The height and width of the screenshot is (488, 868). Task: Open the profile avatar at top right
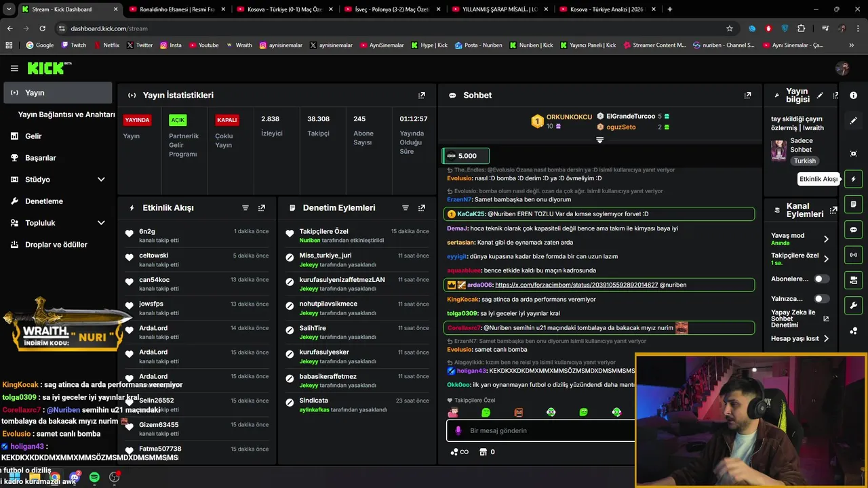(842, 68)
